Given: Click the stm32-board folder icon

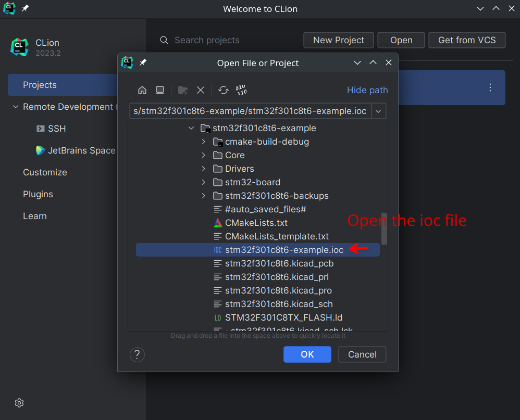Looking at the screenshot, I should point(218,183).
